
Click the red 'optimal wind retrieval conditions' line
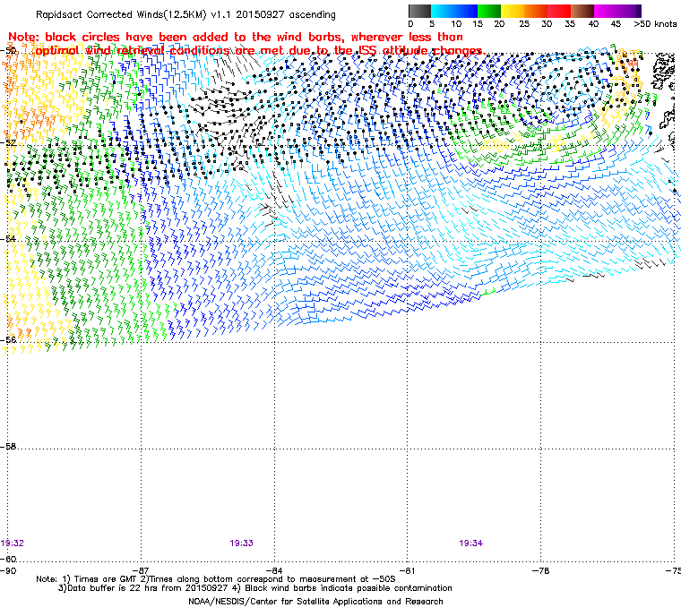tap(260, 51)
